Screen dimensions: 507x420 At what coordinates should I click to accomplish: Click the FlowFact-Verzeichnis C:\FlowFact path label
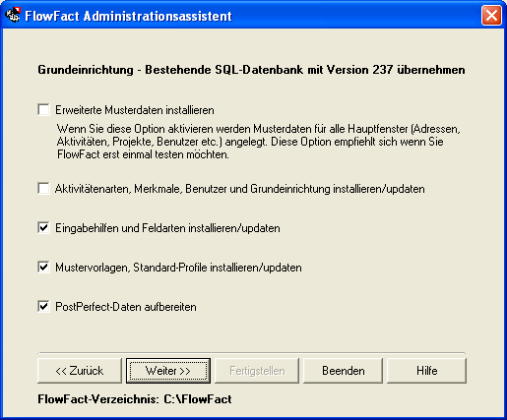[135, 399]
